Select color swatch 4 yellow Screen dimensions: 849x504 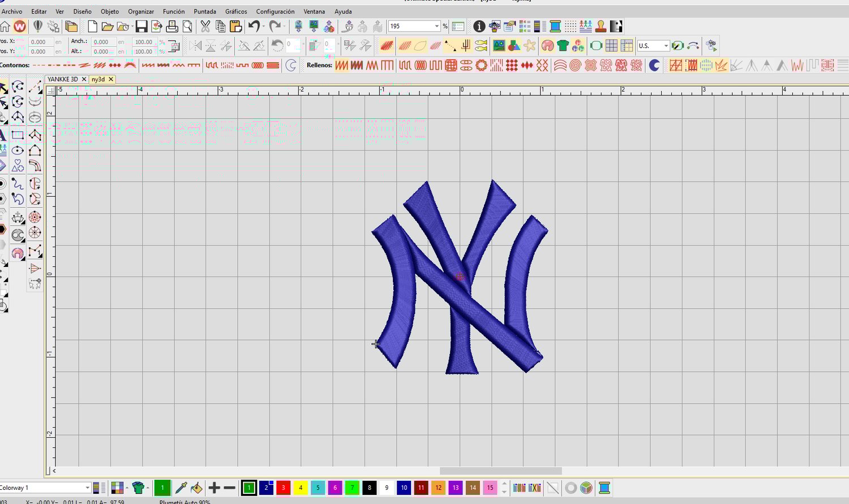pos(301,488)
